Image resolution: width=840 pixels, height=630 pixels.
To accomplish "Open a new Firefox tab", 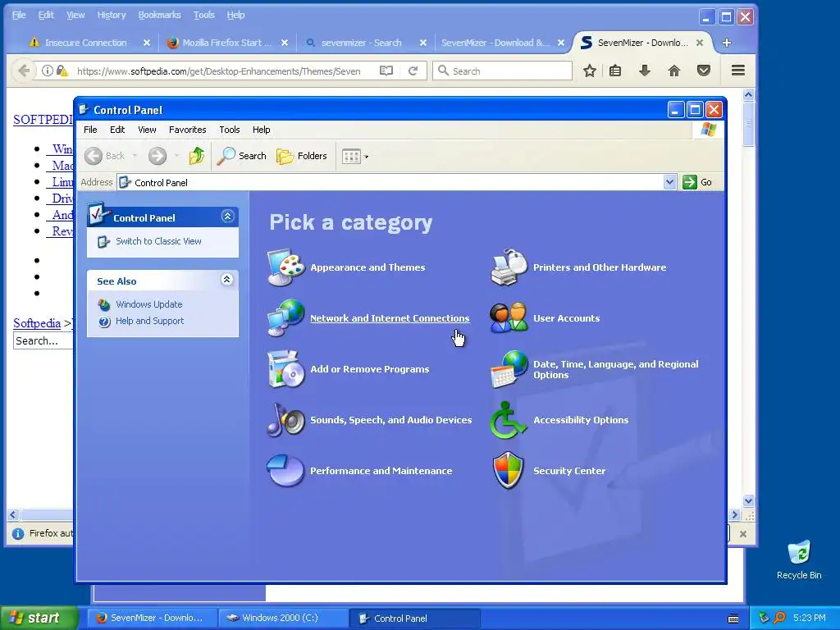I will pos(727,43).
